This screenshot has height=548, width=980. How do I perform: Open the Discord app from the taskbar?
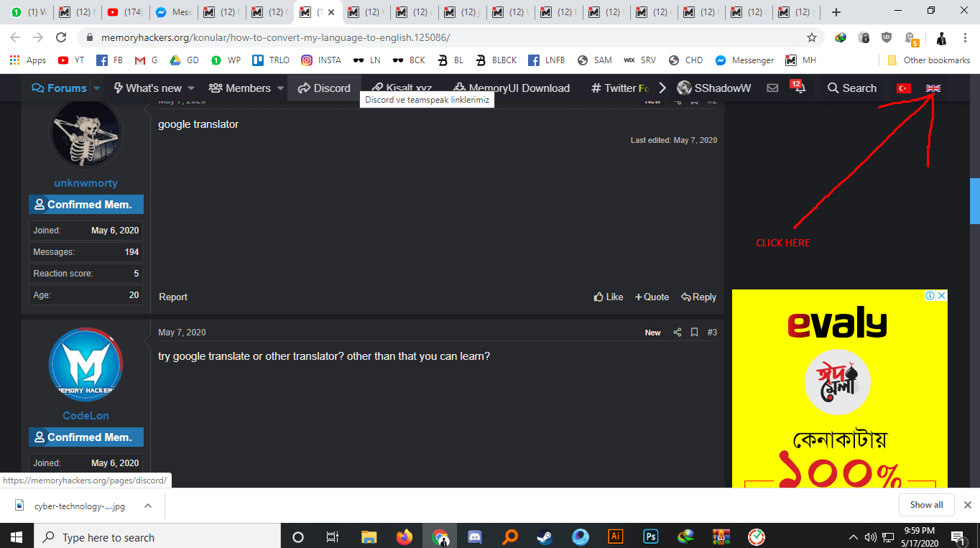tap(474, 537)
